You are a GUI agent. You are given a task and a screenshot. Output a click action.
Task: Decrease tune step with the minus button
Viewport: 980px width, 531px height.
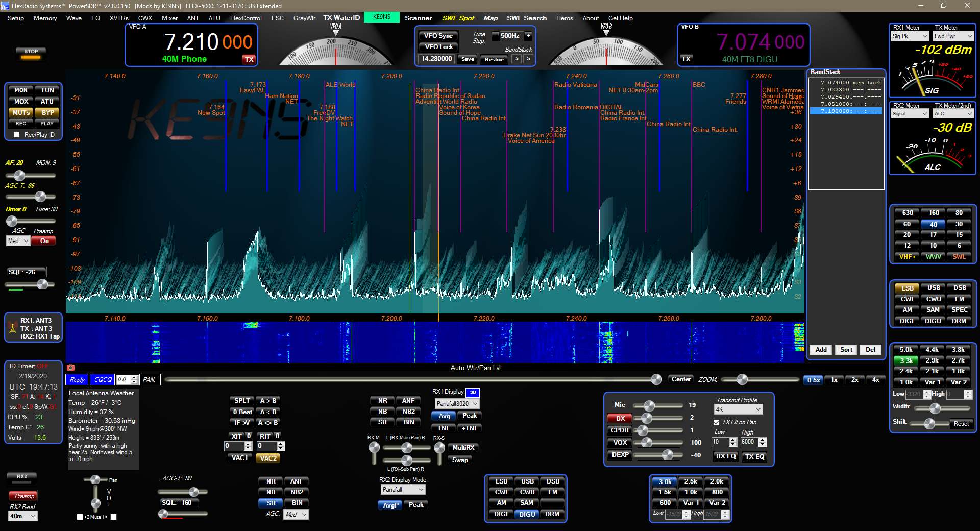[495, 36]
